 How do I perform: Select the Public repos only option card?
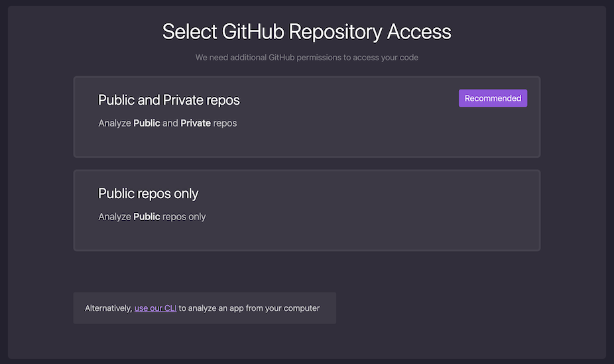point(306,211)
